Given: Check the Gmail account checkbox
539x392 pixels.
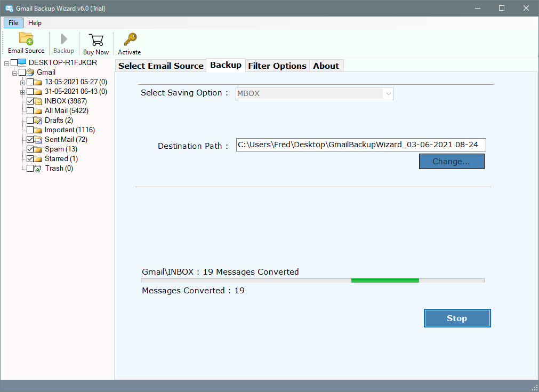Looking at the screenshot, I should [22, 72].
